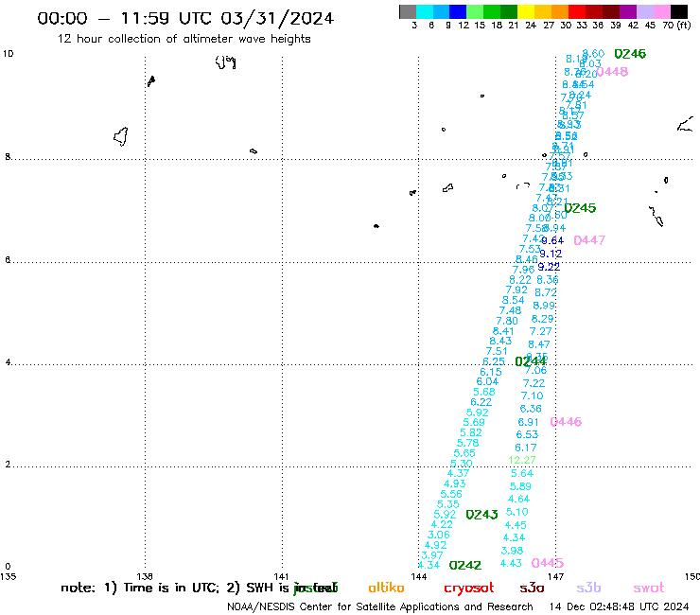Click the purple legend swatch for 39-42 ft
Viewport: 700px width, 615px height.
(628, 11)
